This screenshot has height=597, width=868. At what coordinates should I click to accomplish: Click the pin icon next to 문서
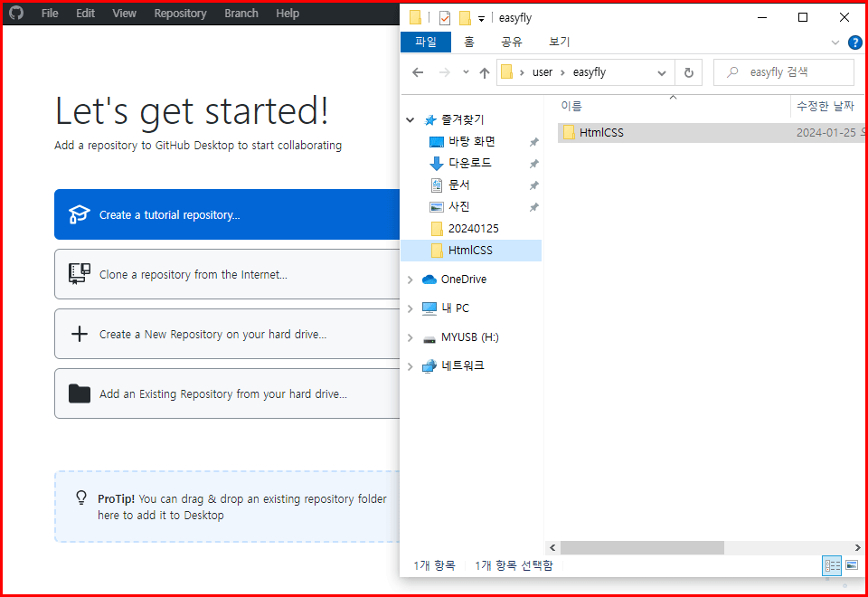[x=533, y=185]
